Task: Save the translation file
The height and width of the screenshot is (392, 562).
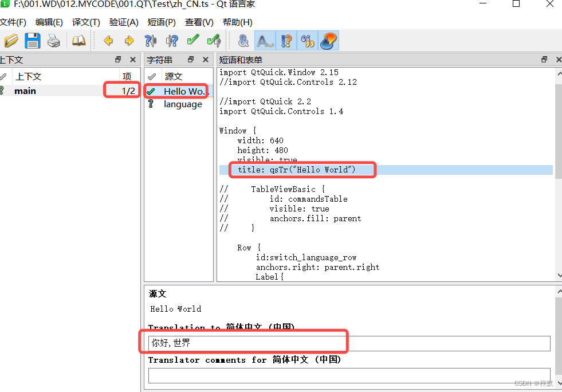Action: pyautogui.click(x=32, y=41)
